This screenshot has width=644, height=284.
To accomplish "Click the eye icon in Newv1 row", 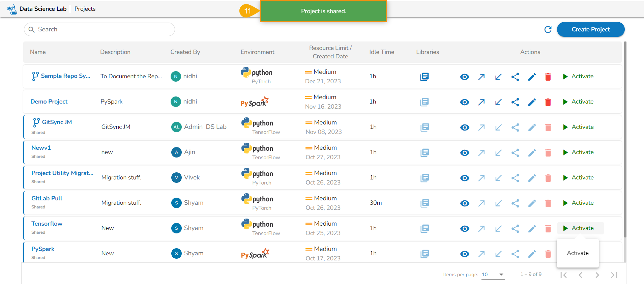I will point(465,152).
